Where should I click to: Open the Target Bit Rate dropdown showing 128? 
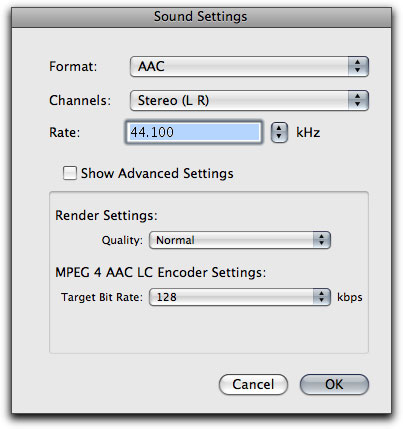click(240, 297)
